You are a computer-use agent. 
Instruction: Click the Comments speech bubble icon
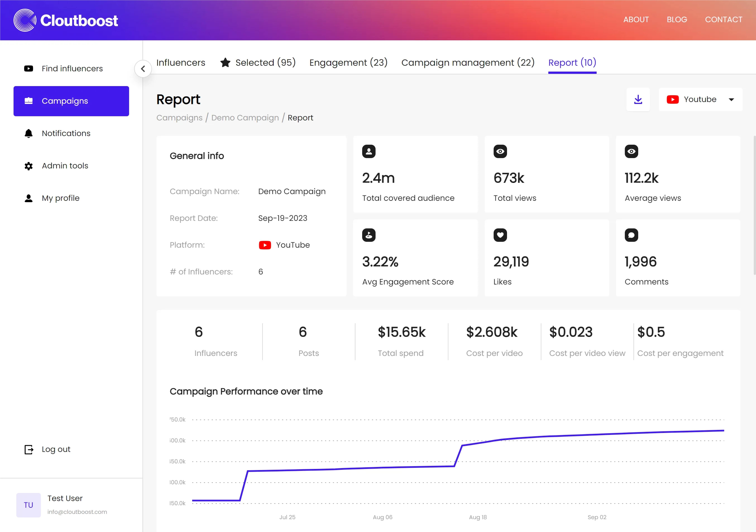(x=632, y=235)
